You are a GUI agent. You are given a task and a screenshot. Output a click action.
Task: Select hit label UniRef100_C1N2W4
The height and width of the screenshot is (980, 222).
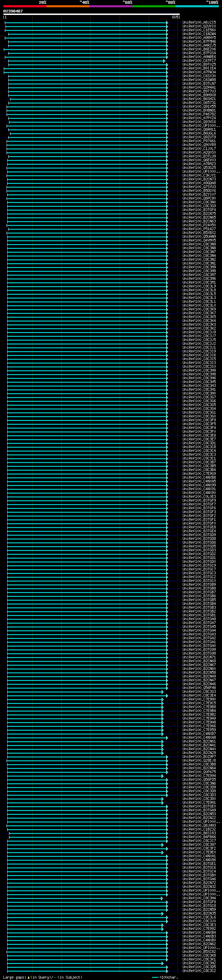(199, 34)
